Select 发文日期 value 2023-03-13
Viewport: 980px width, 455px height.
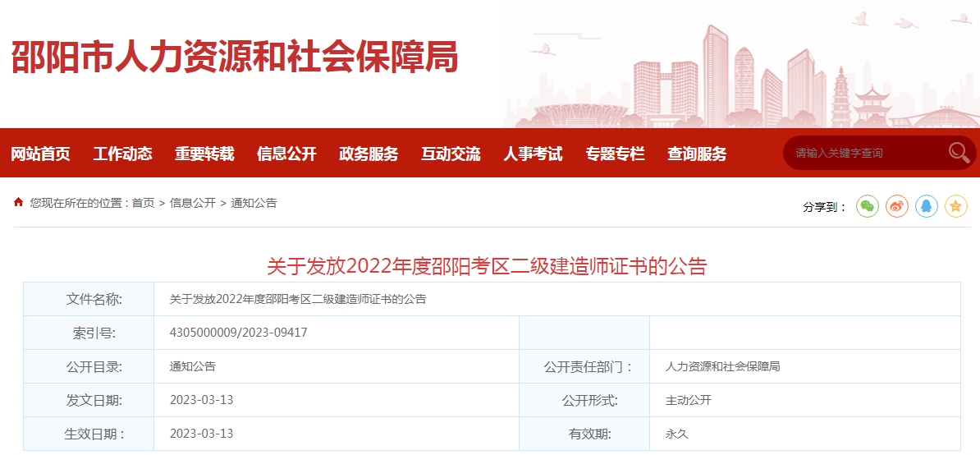click(x=201, y=400)
